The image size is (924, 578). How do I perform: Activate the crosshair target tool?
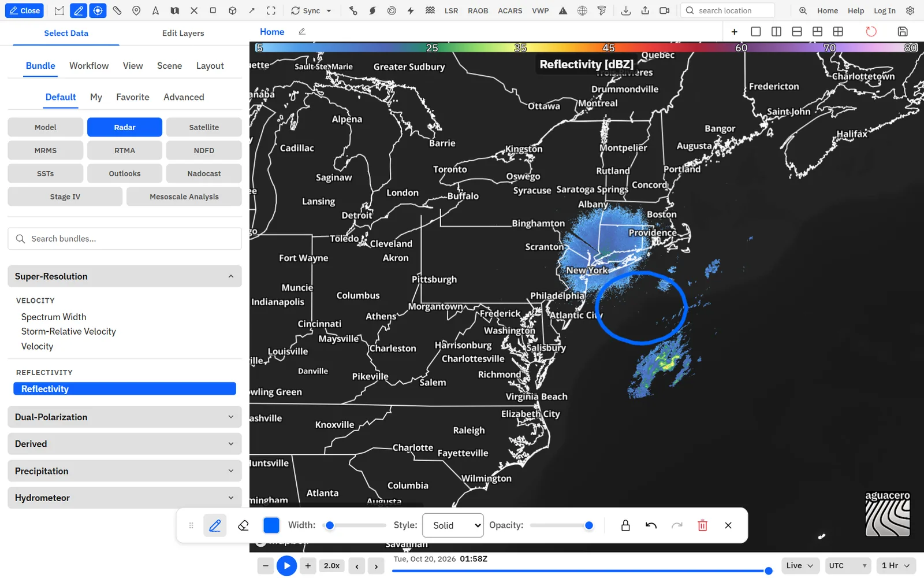tap(98, 10)
